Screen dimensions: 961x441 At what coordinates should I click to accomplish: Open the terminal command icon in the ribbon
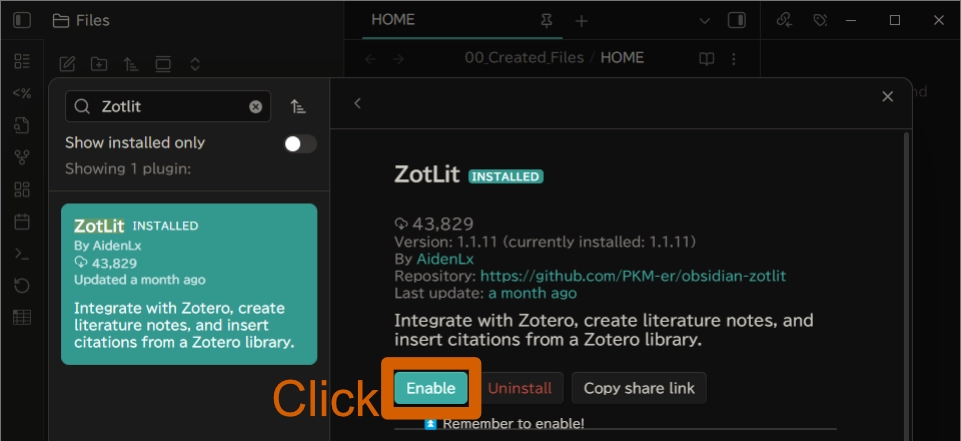pos(22,254)
